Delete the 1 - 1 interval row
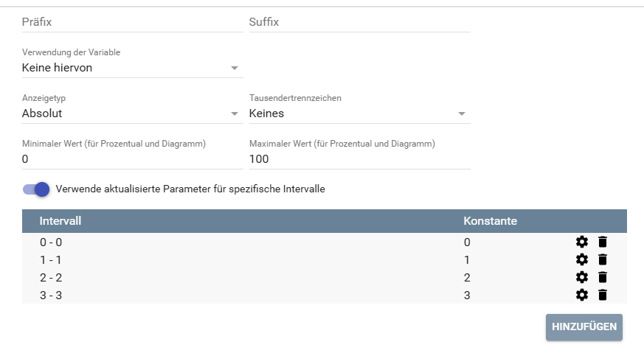 pos(603,259)
